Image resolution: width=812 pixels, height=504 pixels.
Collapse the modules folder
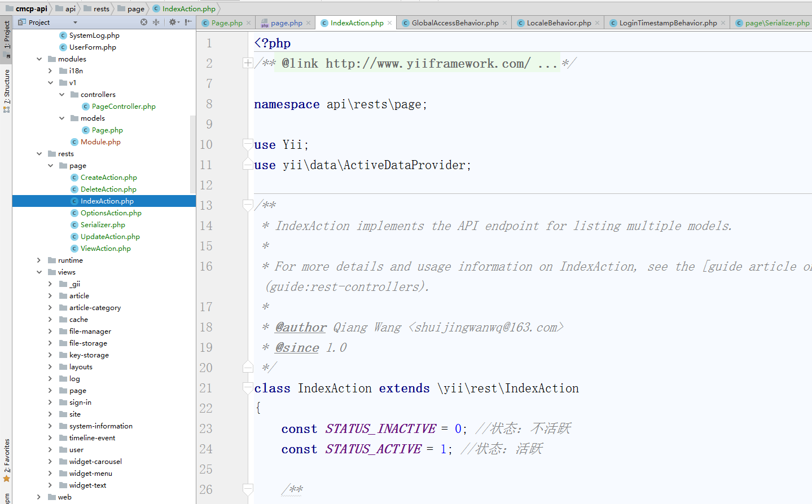pyautogui.click(x=39, y=59)
